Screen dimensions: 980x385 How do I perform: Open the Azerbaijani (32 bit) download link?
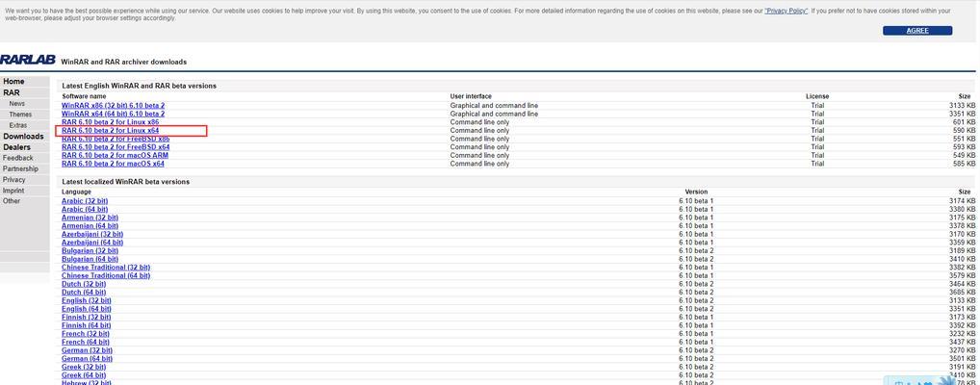tap(91, 234)
